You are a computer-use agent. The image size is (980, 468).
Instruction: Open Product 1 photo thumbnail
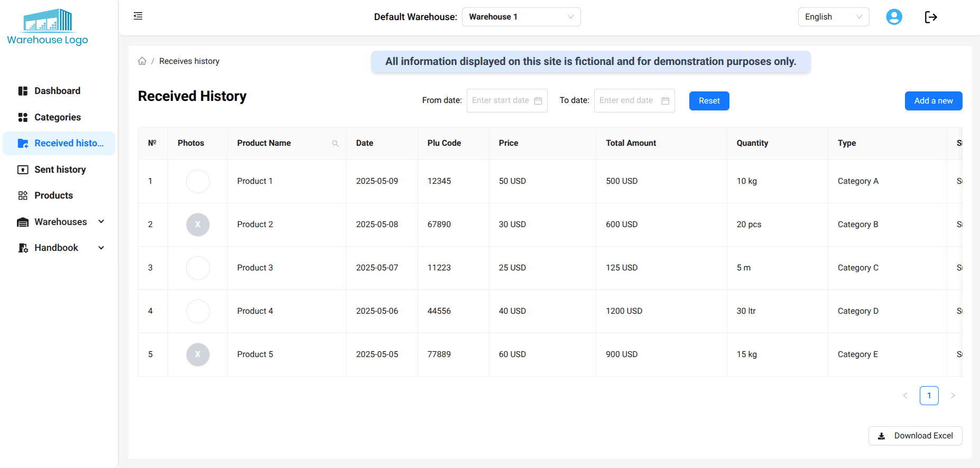pos(198,181)
